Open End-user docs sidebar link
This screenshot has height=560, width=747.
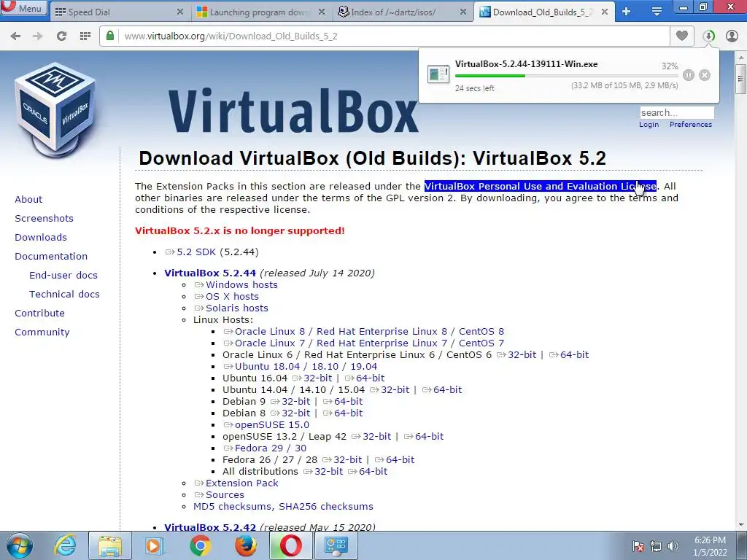(x=63, y=275)
